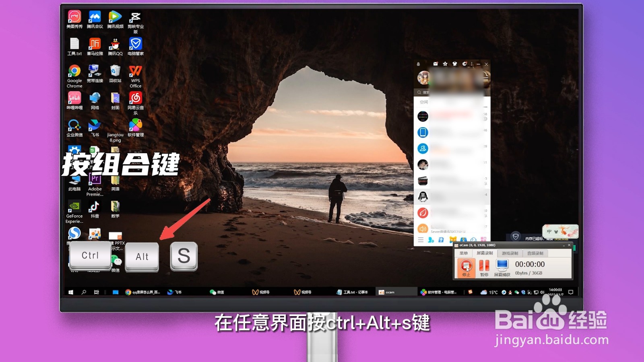644x362 pixels.
Task: Open the 腾讯会议 desktop icon
Action: 95,20
